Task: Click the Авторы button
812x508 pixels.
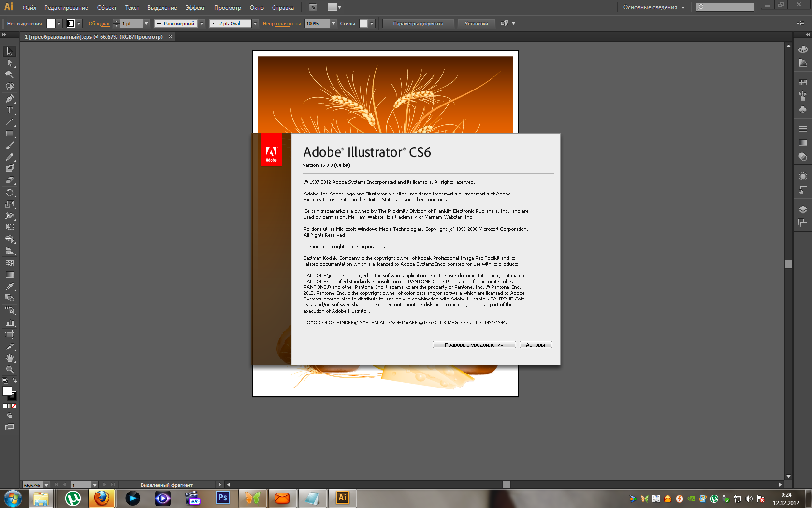Action: [x=536, y=345]
